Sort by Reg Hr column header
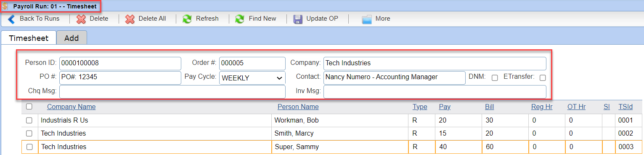Screen dimensions: 644x155 point(542,107)
